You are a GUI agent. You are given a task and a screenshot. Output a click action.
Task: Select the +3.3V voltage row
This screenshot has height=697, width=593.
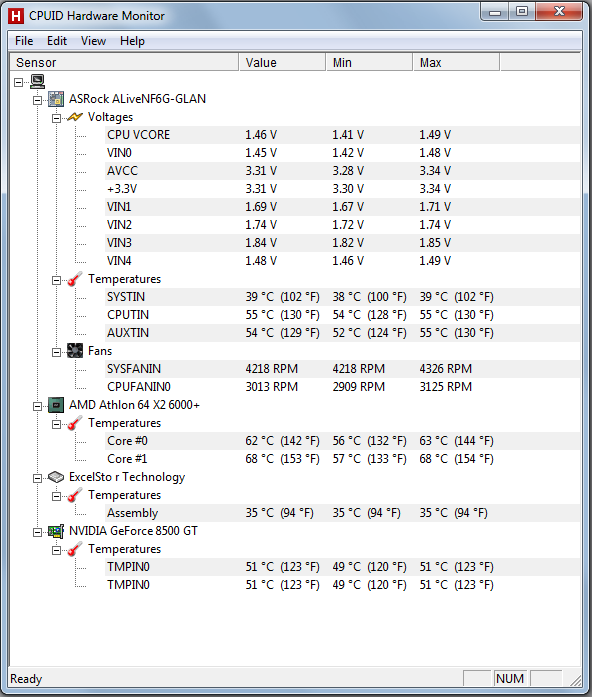pos(342,189)
